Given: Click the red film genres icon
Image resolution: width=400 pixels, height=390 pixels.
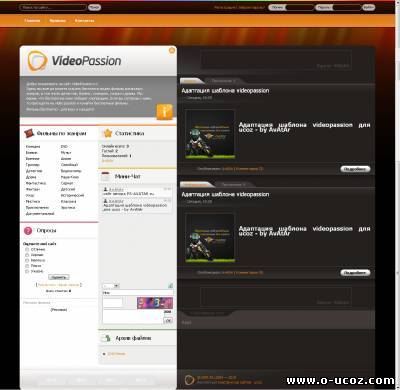Looking at the screenshot, I should (29, 133).
